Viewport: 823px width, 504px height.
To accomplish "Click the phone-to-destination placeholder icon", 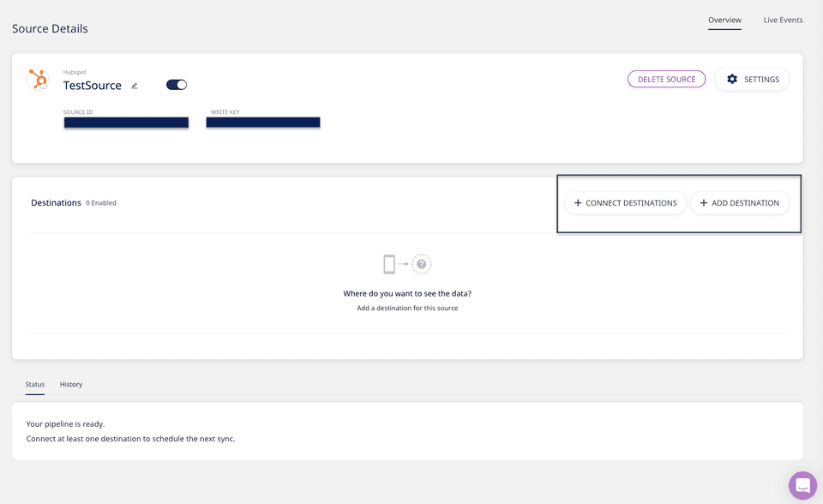I will pyautogui.click(x=390, y=264).
